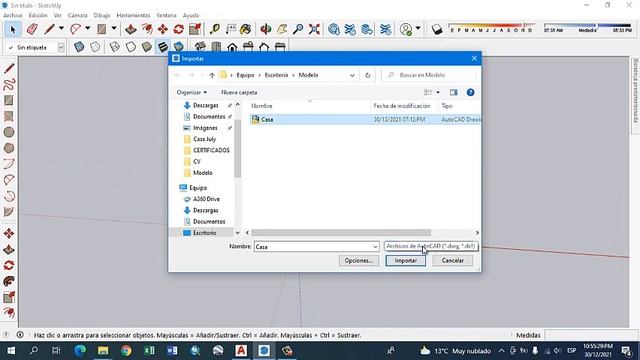Pick the Line pencil tool in top toolbar
This screenshot has height=360, width=640.
coord(49,29)
